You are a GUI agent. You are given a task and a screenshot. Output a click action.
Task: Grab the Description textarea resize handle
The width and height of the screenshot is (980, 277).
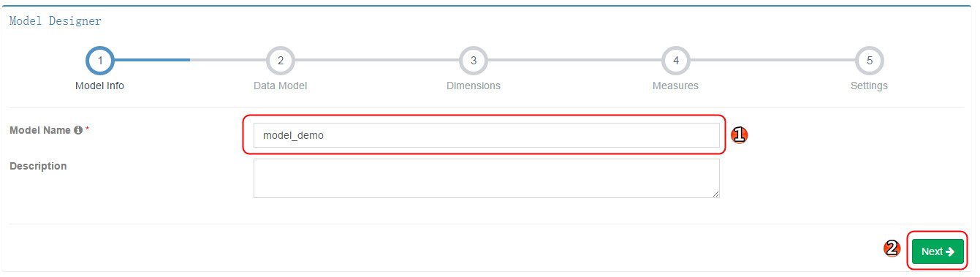pyautogui.click(x=715, y=194)
